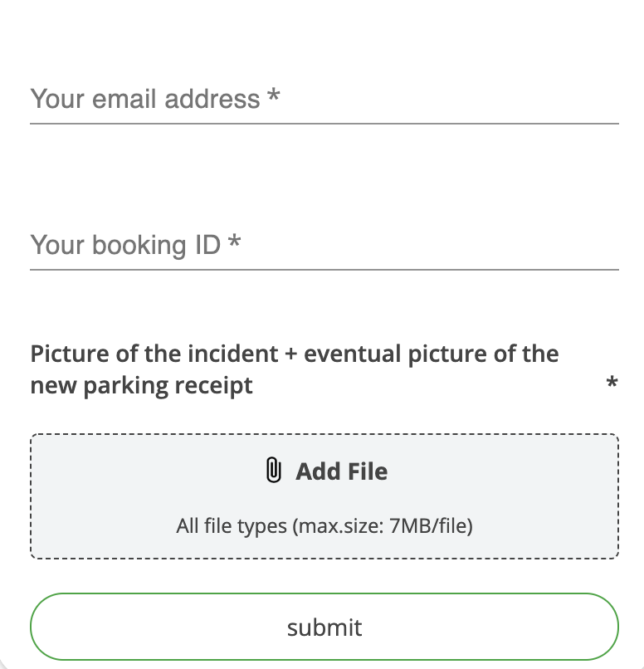Click the empty grey area left of the paperclip

tap(145, 471)
